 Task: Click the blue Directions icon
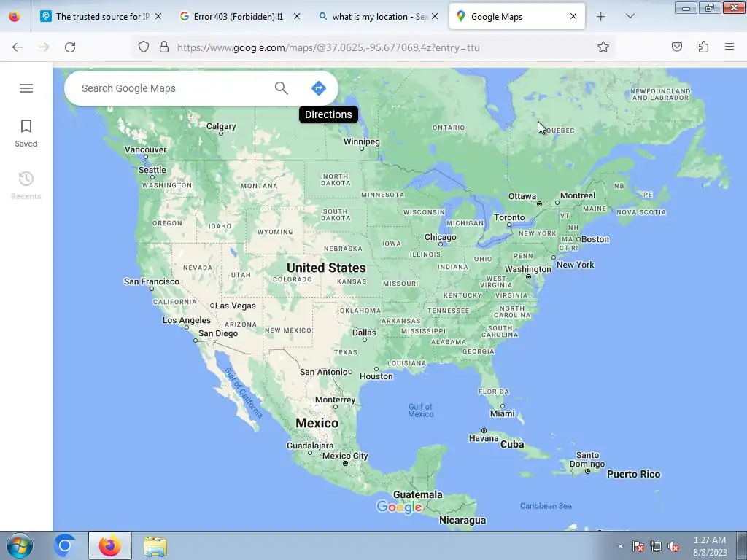(318, 88)
